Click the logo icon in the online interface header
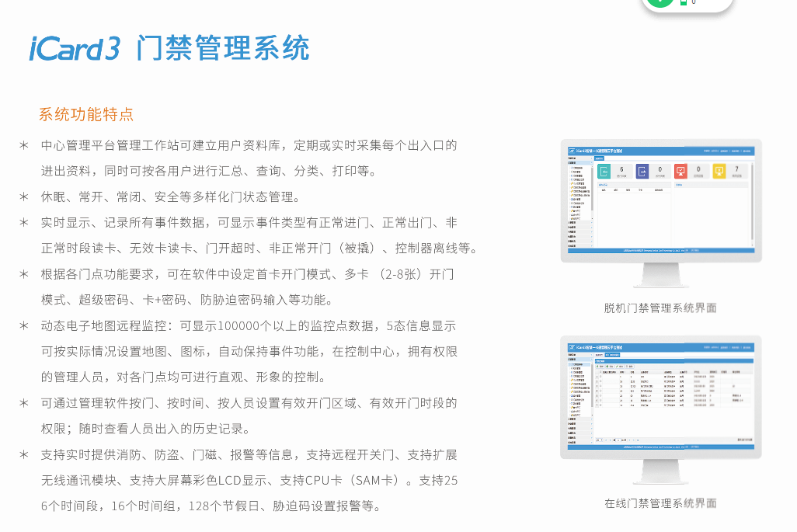The image size is (797, 532). (x=571, y=347)
